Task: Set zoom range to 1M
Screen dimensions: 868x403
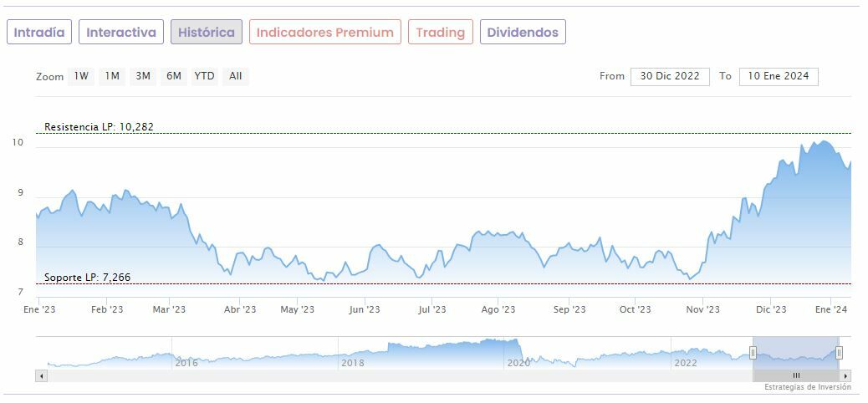Action: (x=112, y=76)
